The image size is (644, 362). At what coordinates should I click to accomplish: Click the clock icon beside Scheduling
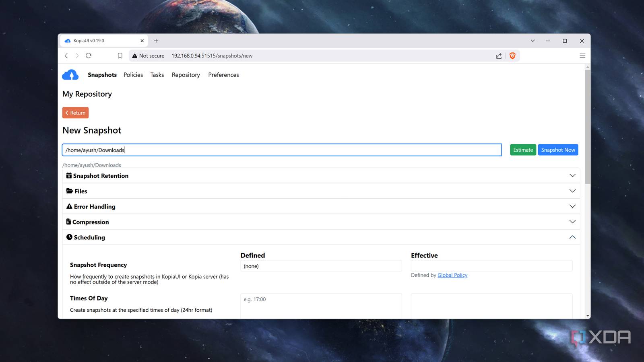(x=69, y=237)
